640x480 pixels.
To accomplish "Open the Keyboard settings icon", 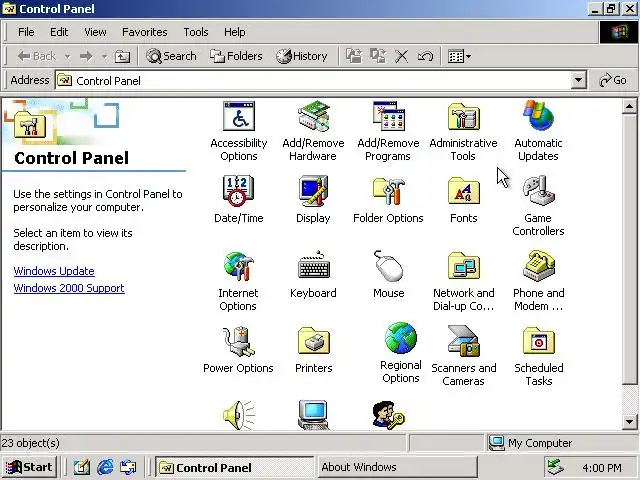I will point(313,266).
